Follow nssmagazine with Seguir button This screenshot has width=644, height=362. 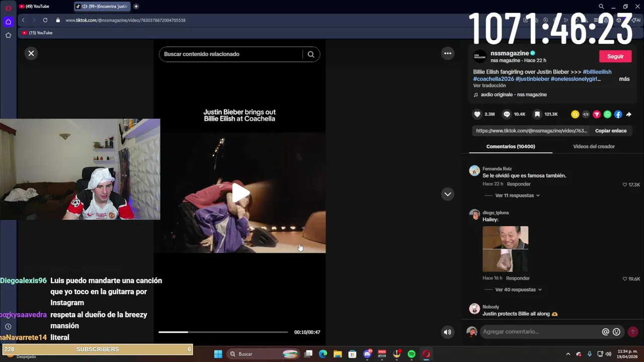pos(615,56)
